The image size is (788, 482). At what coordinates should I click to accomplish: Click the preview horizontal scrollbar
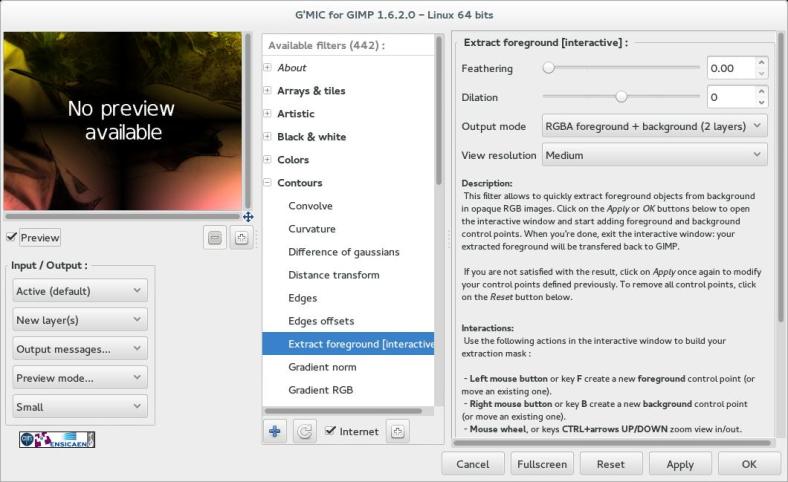pyautogui.click(x=123, y=217)
